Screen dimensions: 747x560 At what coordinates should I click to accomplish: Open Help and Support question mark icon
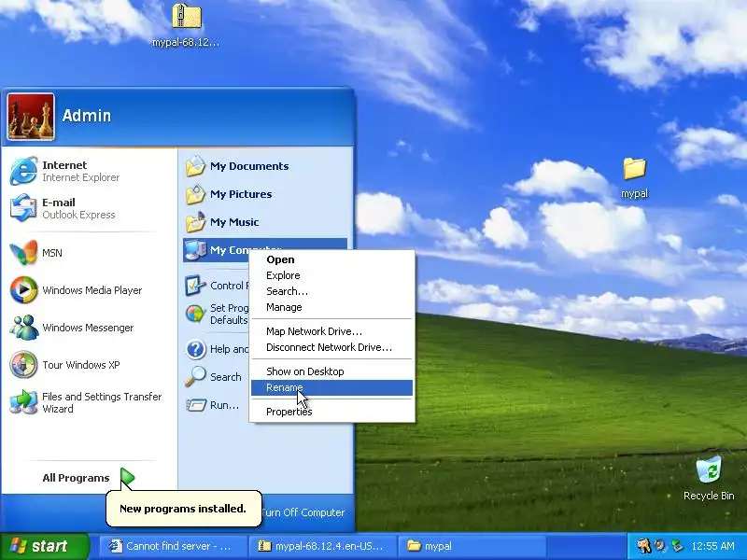(195, 349)
